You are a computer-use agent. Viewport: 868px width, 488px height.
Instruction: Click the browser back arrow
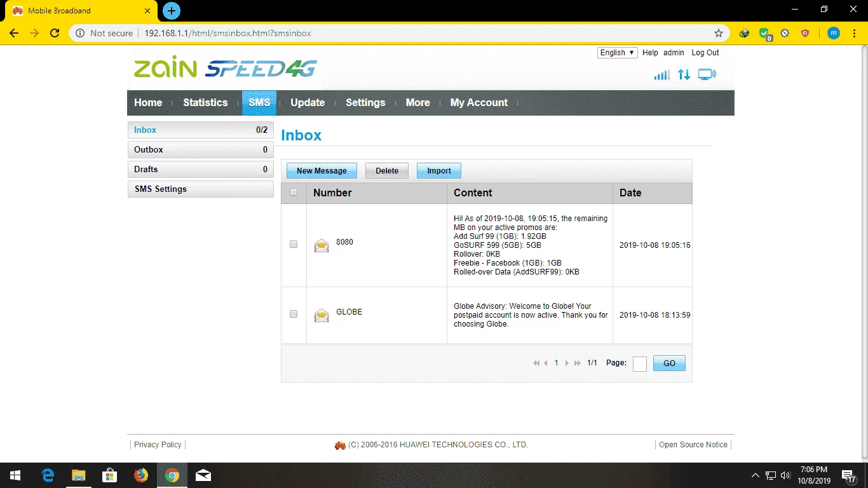click(x=14, y=33)
